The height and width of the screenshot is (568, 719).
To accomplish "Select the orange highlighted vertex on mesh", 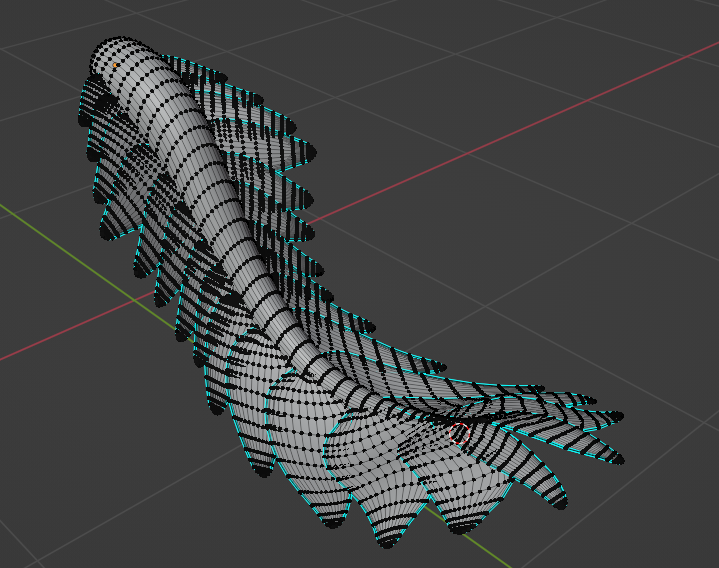I will point(115,65).
